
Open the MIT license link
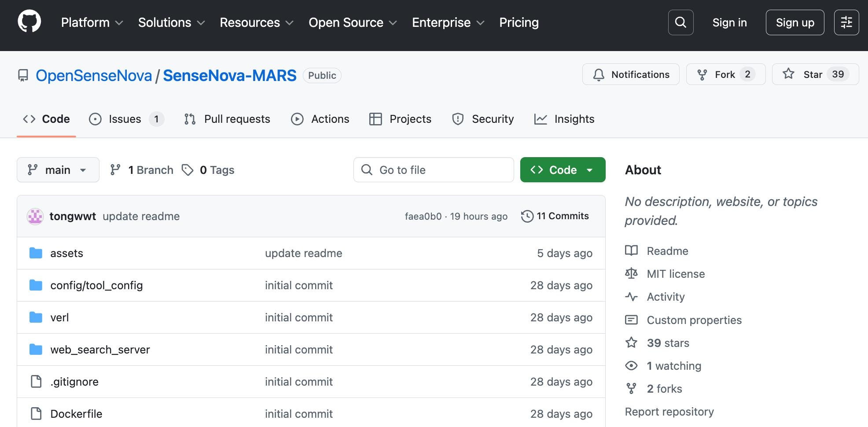click(x=675, y=274)
